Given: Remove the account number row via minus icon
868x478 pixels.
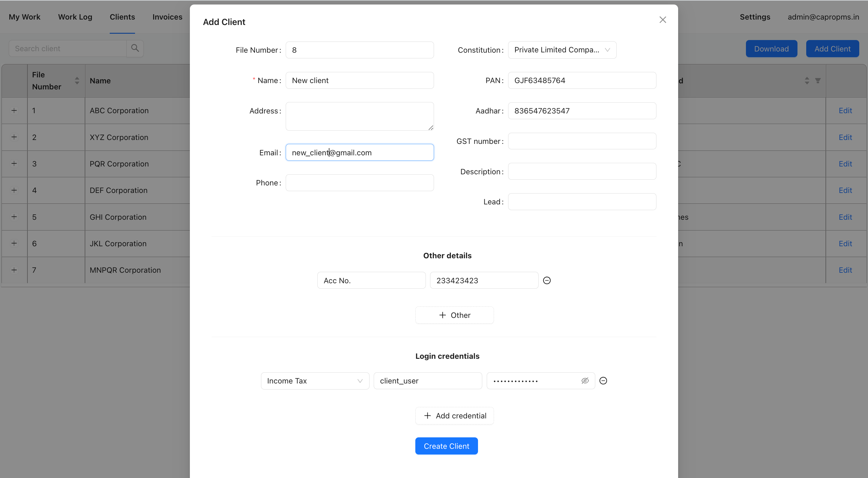Looking at the screenshot, I should coord(547,280).
